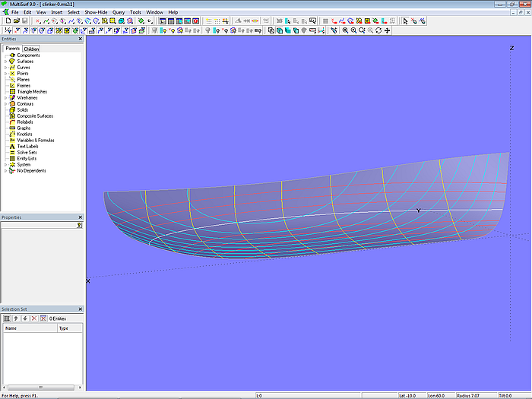Expand the Curves tree node
Screen dimensions: 532x399
pyautogui.click(x=5, y=68)
